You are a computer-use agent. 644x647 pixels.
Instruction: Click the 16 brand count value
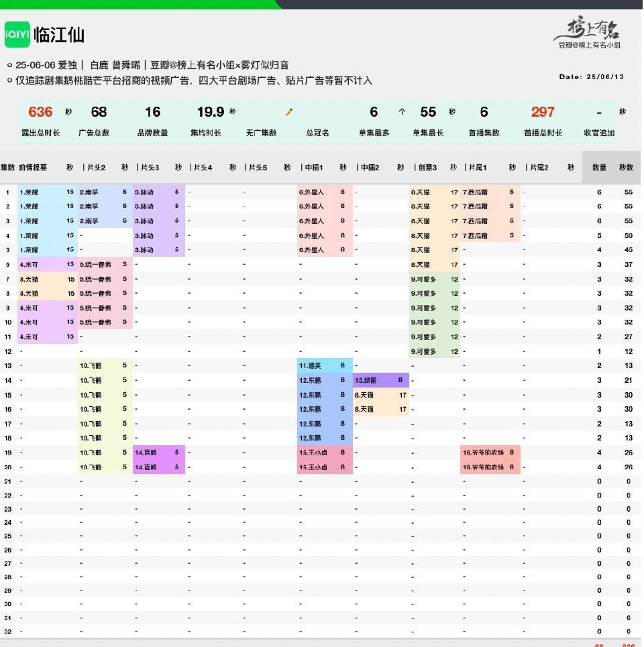click(152, 112)
